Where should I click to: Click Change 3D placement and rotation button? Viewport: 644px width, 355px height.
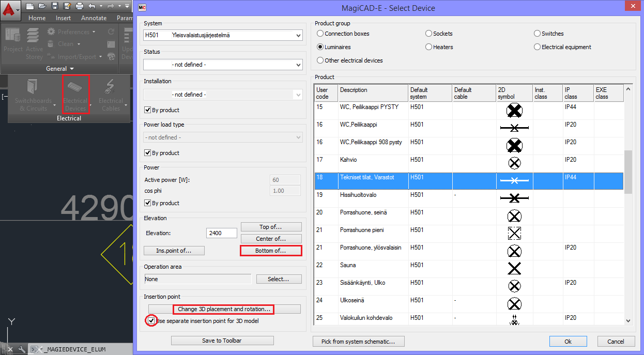[x=224, y=309]
